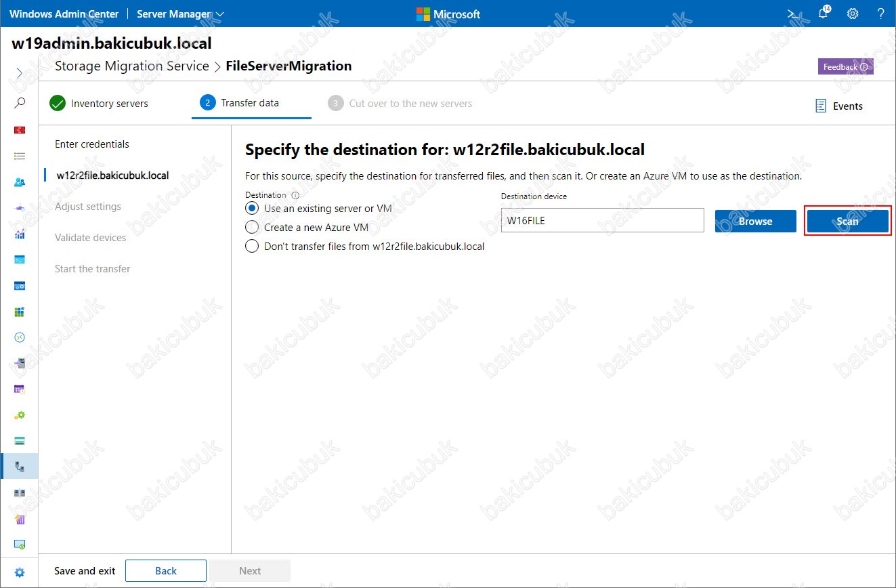Image resolution: width=896 pixels, height=588 pixels.
Task: Go to the Inventory servers step
Action: [x=99, y=104]
